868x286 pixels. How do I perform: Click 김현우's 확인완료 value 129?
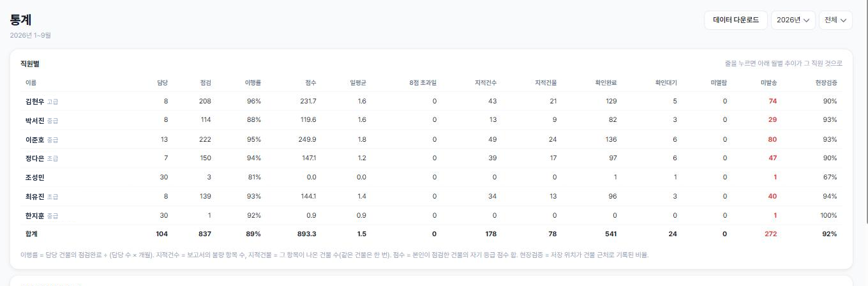pos(611,102)
